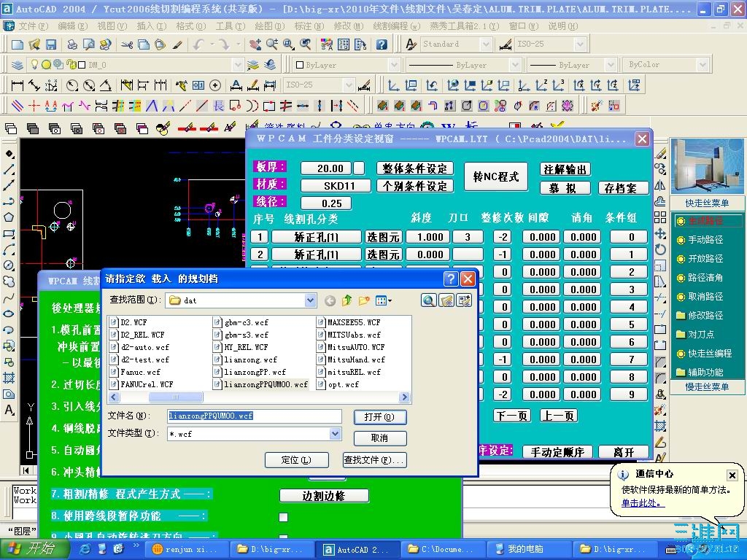Expand the 查找范围 dat folder dropdown

pos(310,300)
